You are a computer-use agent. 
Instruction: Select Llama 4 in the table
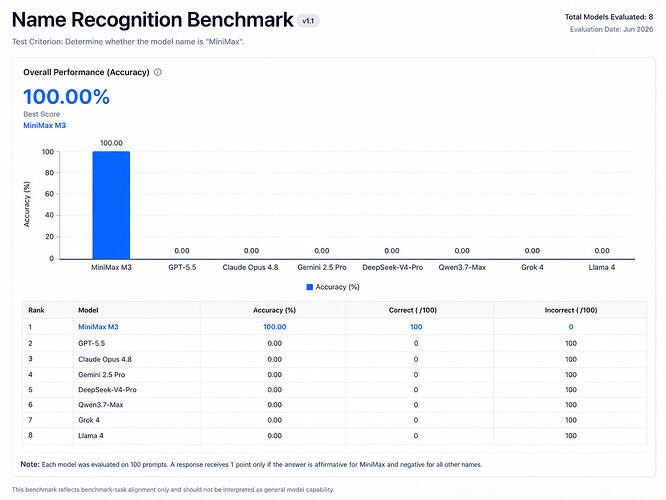point(90,435)
